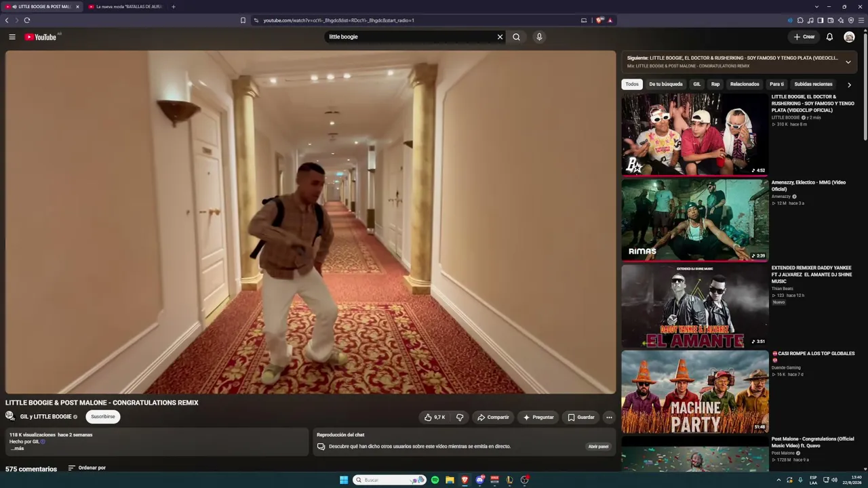Screen dimensions: 868x488
Task: Open the channel avatar beside GIL
Action: (10, 416)
